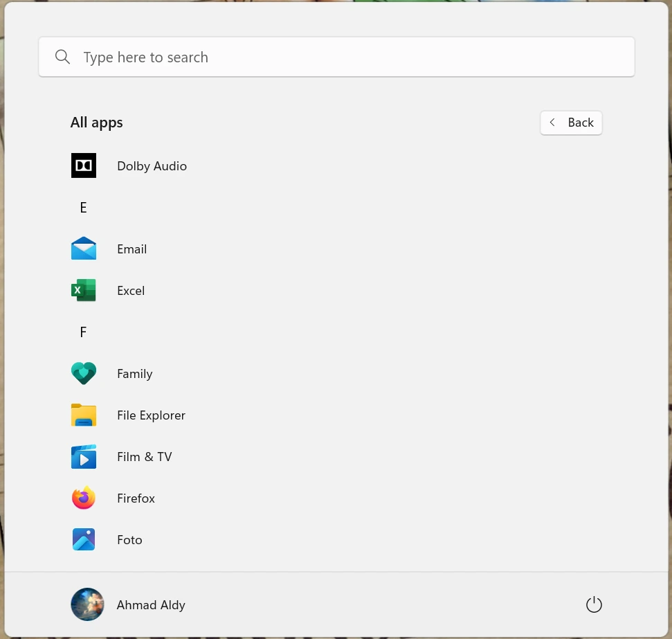Select the 'Firefox' label
Screen dimensions: 672x639
pos(136,498)
